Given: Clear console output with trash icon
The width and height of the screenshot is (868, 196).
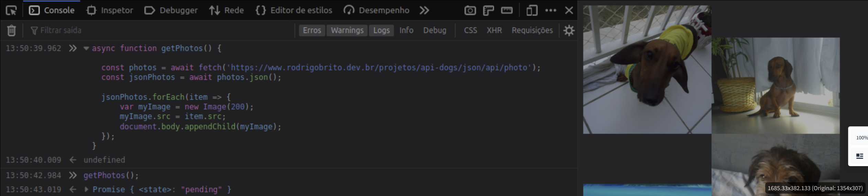Looking at the screenshot, I should tap(11, 31).
